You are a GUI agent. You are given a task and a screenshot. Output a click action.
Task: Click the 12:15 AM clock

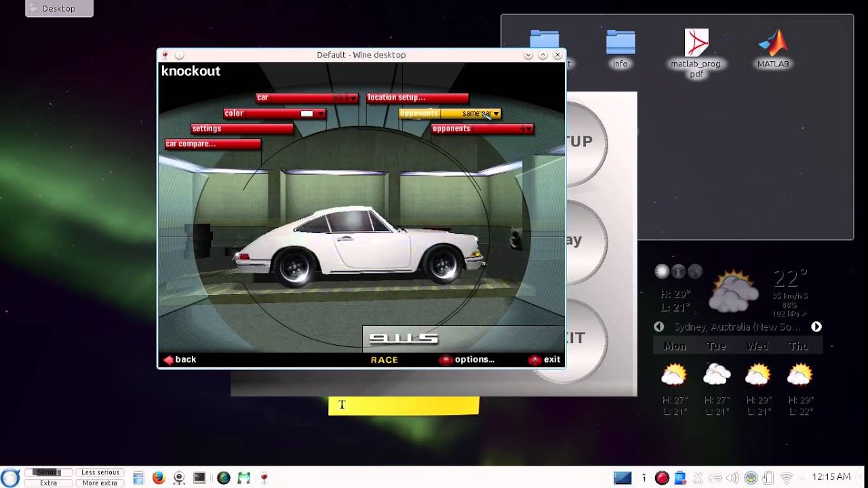click(831, 477)
